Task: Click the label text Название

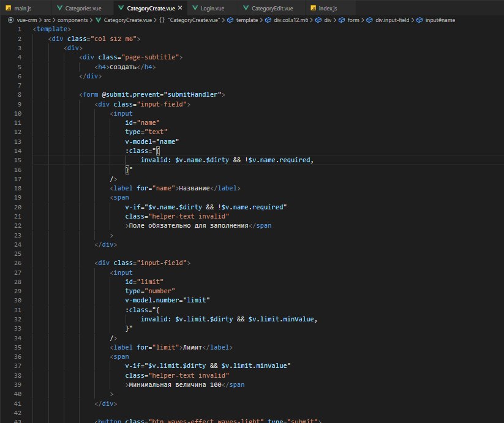Action: coord(194,188)
